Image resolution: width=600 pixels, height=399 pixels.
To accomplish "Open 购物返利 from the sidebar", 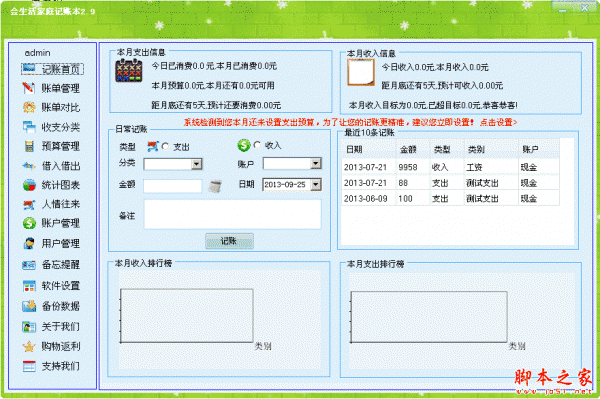I will (x=61, y=347).
